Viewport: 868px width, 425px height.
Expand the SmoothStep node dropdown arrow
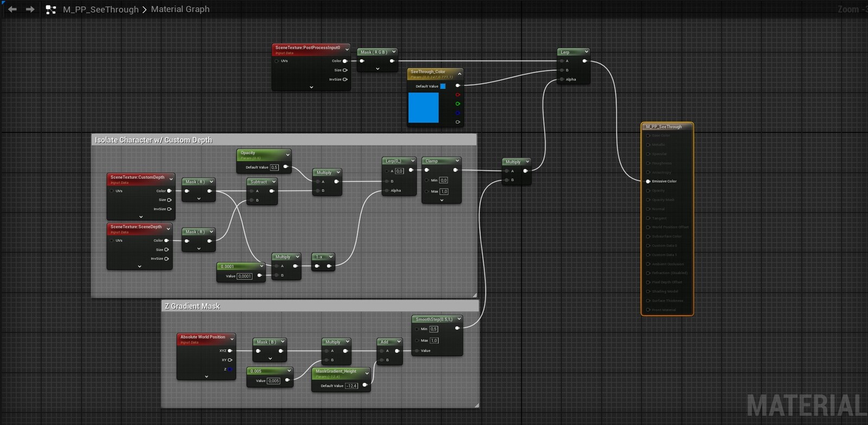tap(459, 319)
